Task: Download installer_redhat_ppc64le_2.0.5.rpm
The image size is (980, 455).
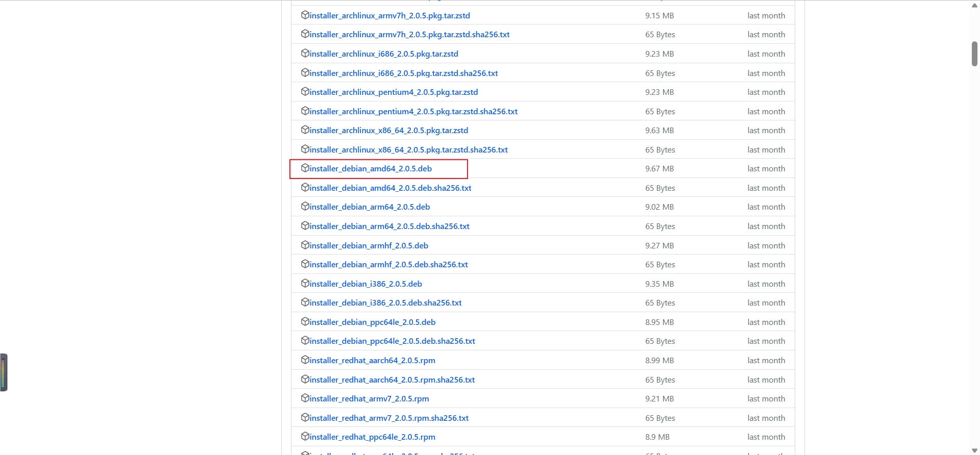Action: [x=372, y=437]
